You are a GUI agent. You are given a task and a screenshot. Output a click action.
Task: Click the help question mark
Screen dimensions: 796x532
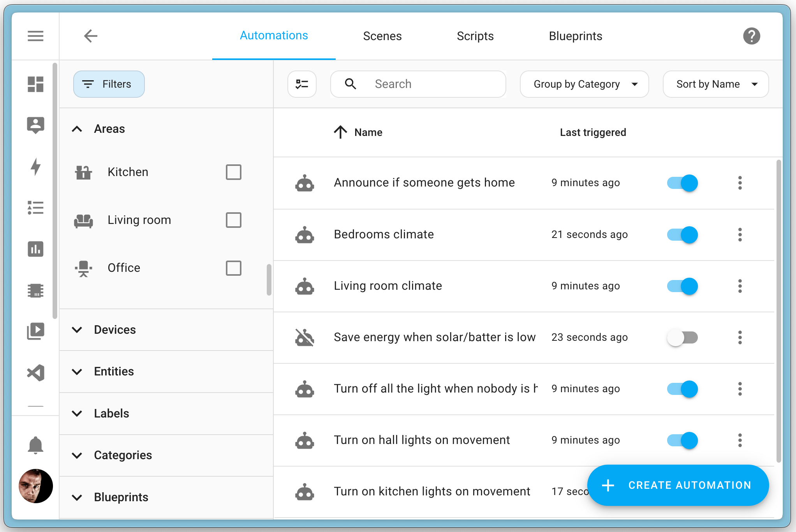tap(752, 36)
